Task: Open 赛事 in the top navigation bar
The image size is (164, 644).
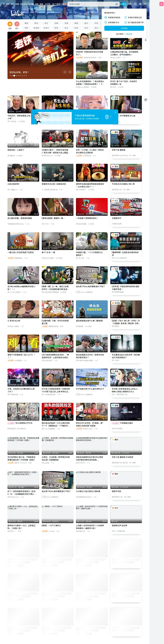Action: click(x=42, y=4)
